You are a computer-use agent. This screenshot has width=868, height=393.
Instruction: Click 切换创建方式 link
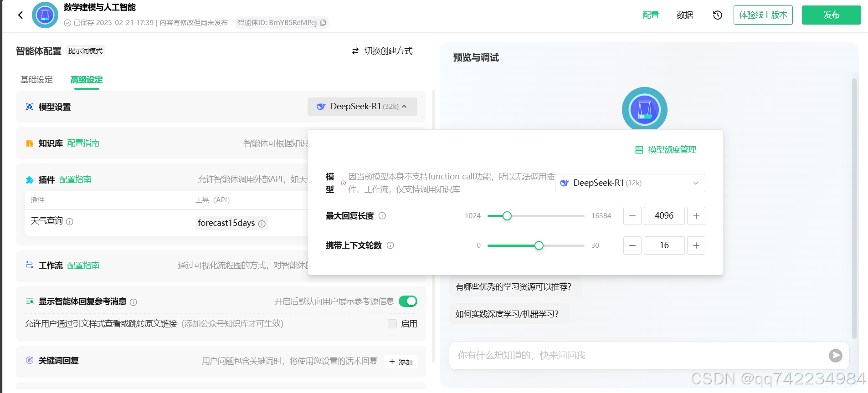click(x=388, y=51)
